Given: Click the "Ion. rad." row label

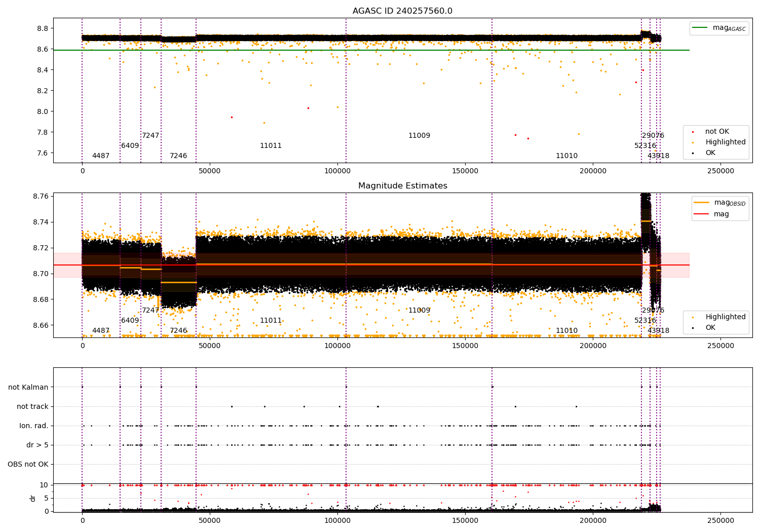Looking at the screenshot, I should coord(34,426).
